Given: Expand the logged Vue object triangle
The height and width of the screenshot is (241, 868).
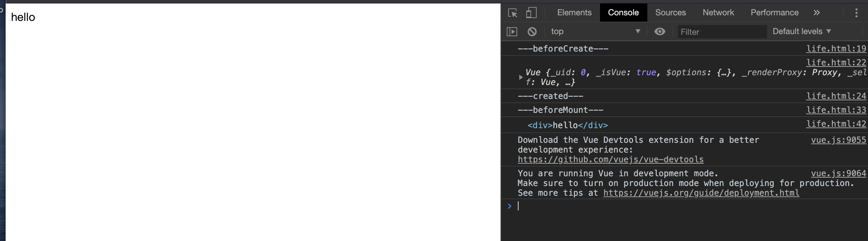Looking at the screenshot, I should tap(521, 77).
